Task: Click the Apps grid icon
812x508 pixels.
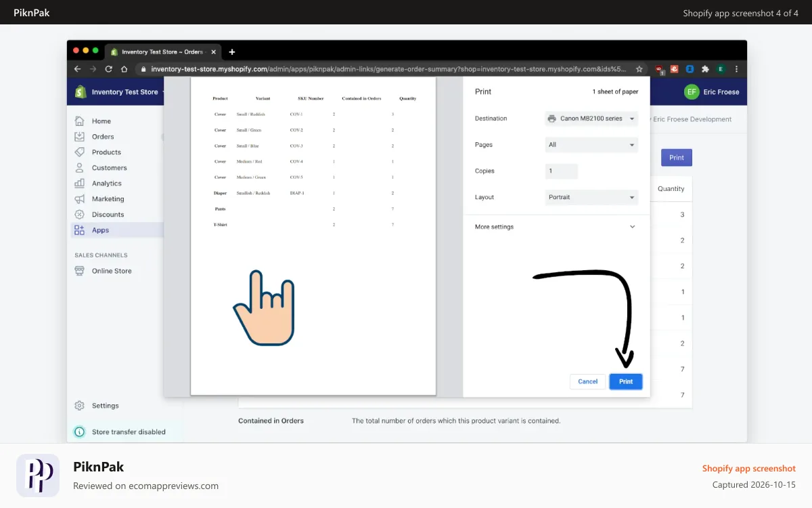Action: click(79, 230)
